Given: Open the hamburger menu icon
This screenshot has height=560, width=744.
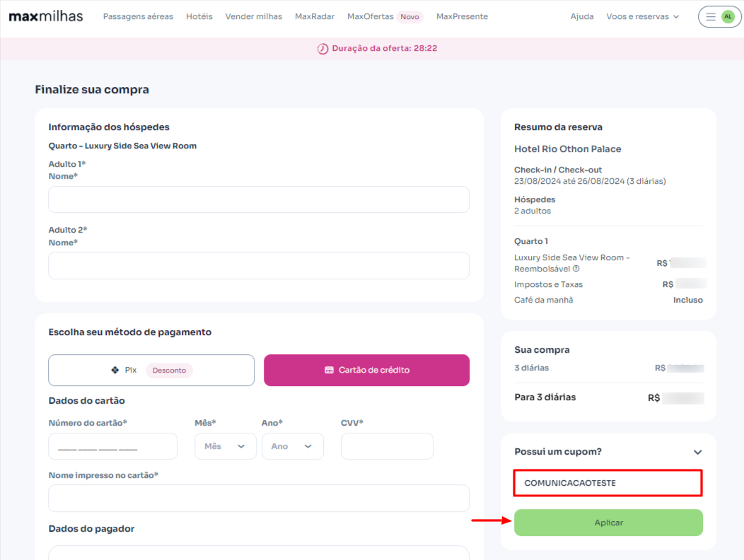Looking at the screenshot, I should (x=710, y=16).
